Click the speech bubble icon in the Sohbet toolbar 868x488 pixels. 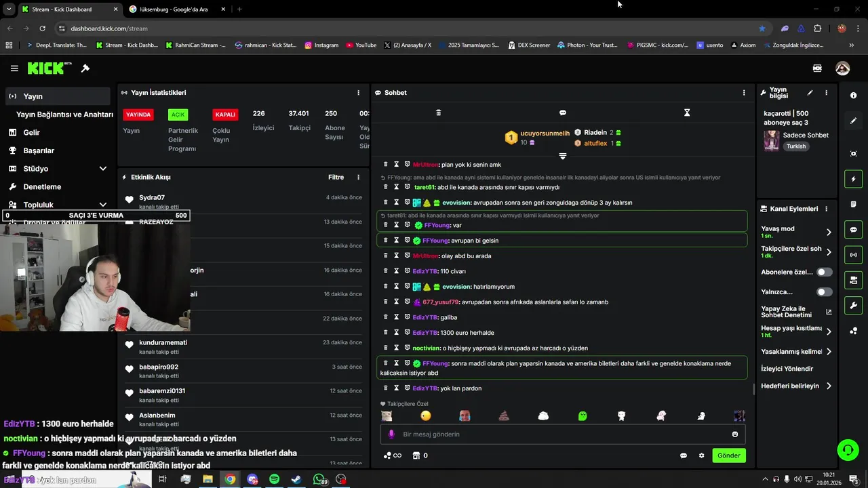coord(563,113)
